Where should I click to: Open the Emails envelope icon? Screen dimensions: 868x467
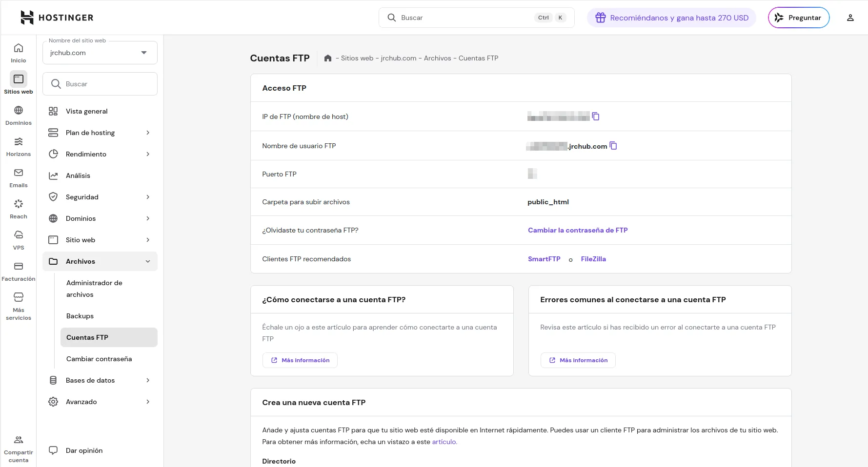(19, 173)
